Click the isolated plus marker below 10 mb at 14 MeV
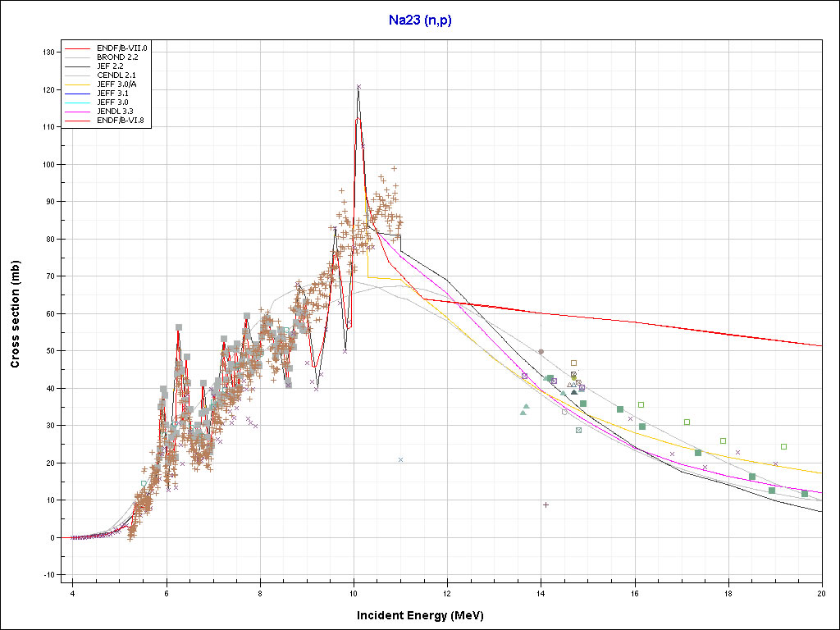The width and height of the screenshot is (840, 630). coord(546,504)
